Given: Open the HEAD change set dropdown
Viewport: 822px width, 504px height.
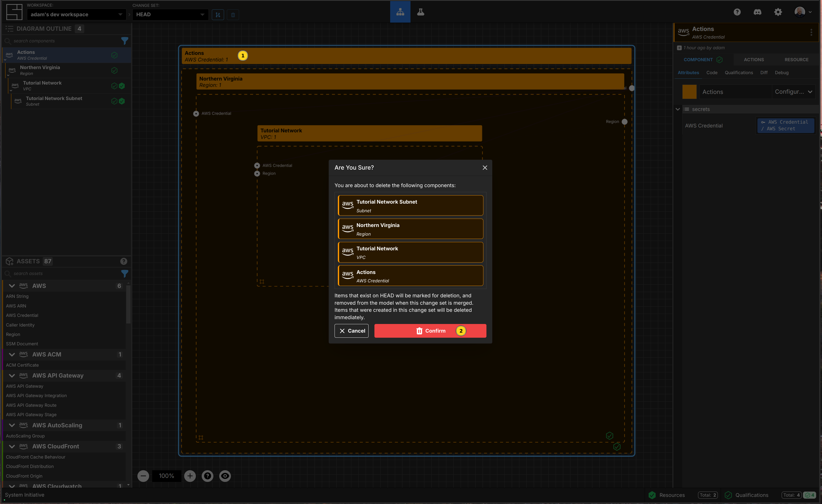Looking at the screenshot, I should click(x=170, y=15).
